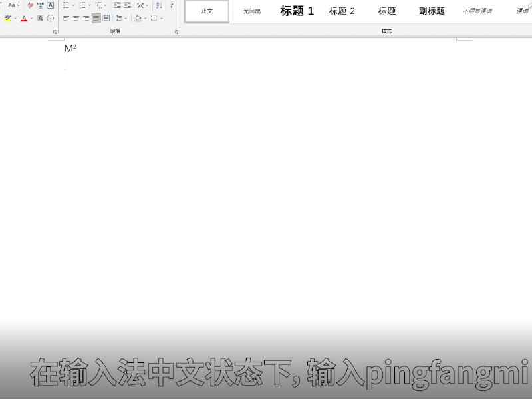The image size is (532, 399).
Task: Select the multilevel list icon
Action: [98, 5]
